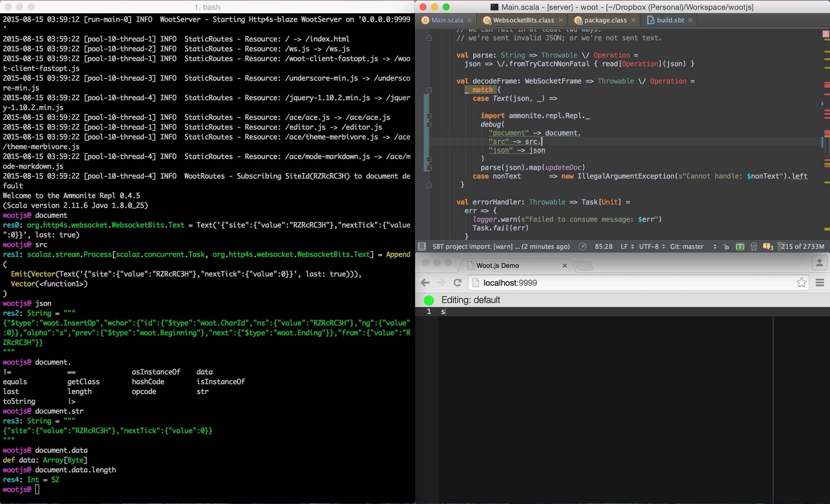Open the Chrome hamburger menu

[820, 283]
